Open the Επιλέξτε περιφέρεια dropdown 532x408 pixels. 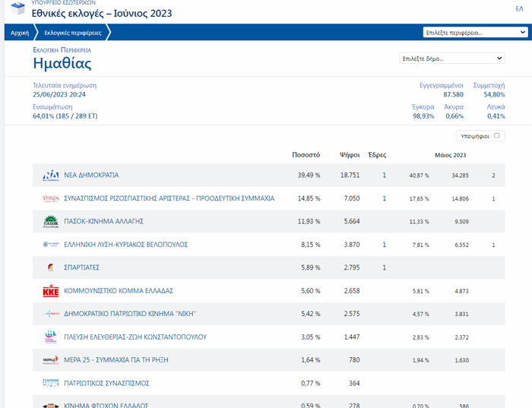coord(475,33)
